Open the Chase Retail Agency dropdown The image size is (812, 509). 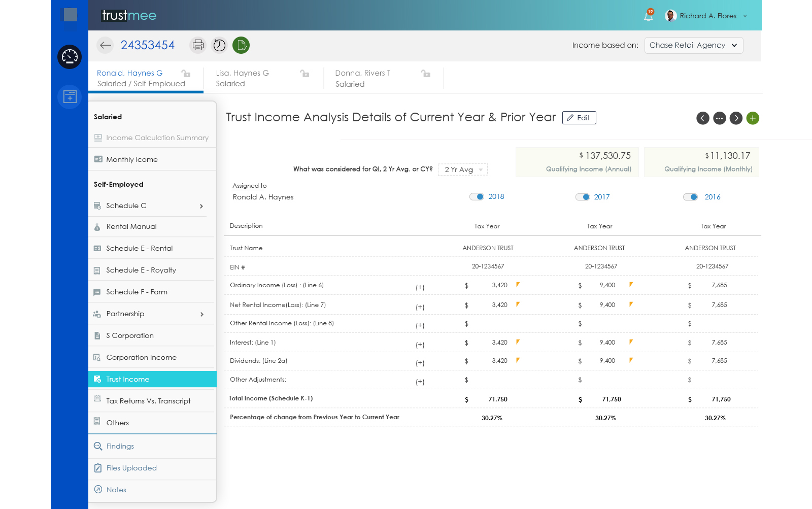pyautogui.click(x=694, y=45)
